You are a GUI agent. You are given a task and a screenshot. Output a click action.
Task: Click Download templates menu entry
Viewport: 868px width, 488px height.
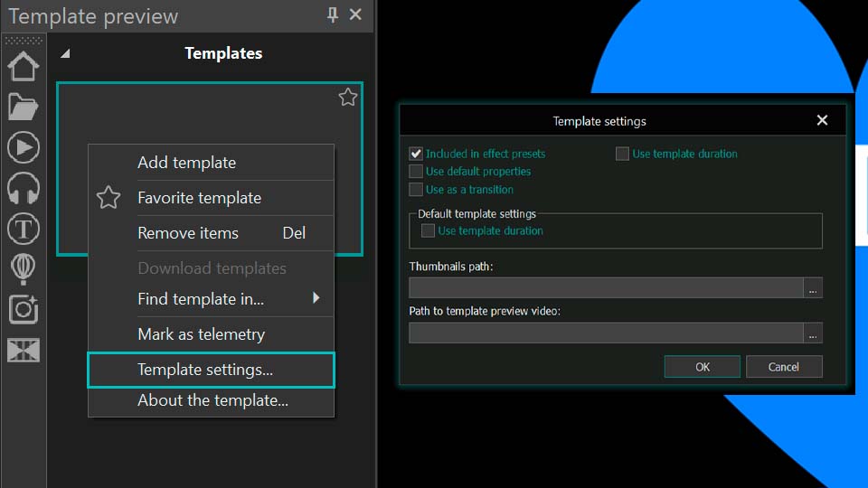coord(211,268)
